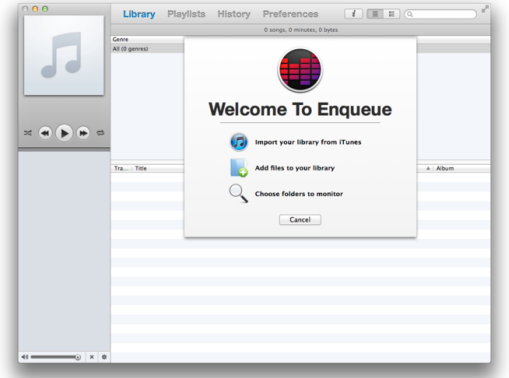The height and width of the screenshot is (378, 509).
Task: Click the magnifying glass folder monitor icon
Action: [x=238, y=193]
